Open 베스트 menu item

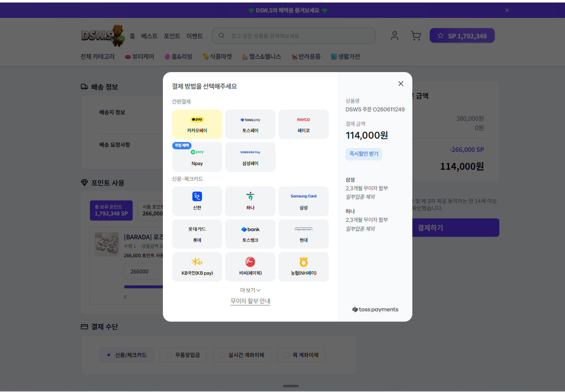click(149, 36)
